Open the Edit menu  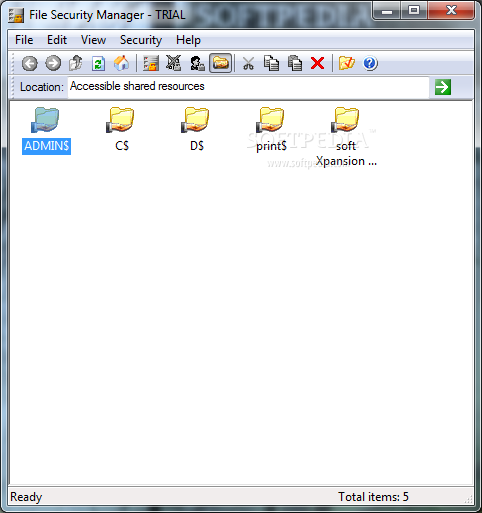click(x=57, y=40)
